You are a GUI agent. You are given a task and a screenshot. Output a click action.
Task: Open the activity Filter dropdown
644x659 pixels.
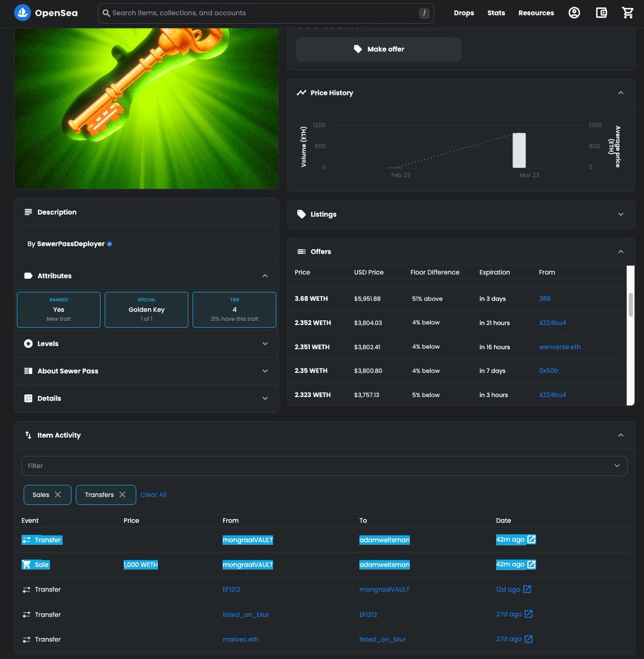pos(324,466)
